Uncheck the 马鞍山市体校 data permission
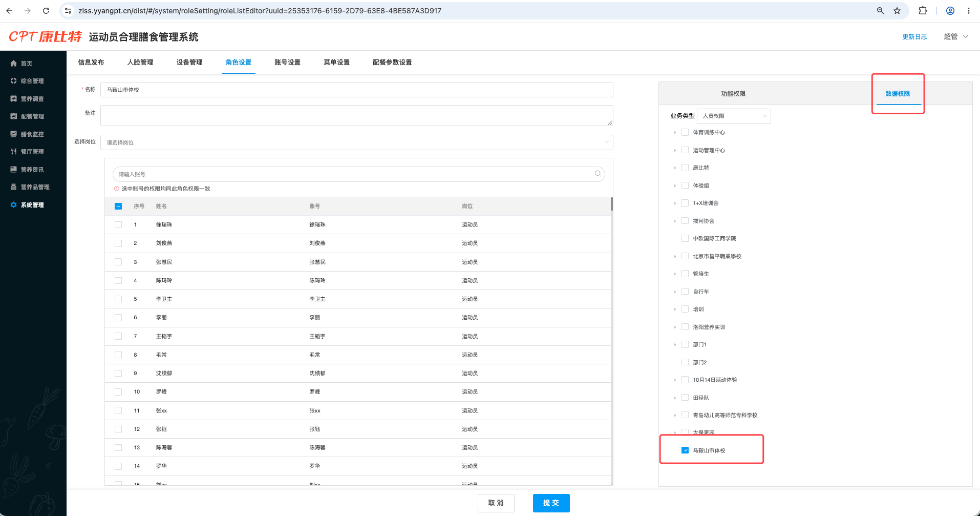Image resolution: width=980 pixels, height=516 pixels. (685, 450)
